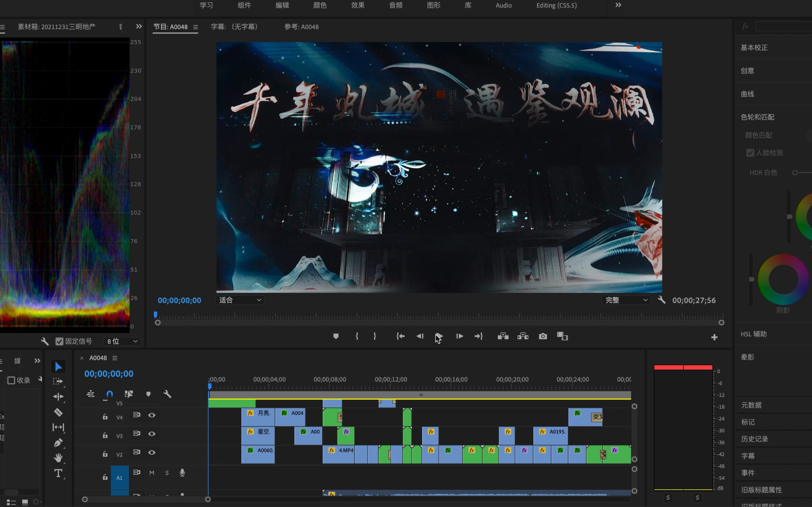Play the program monitor sequence
Viewport: 812px width, 507px height.
[439, 336]
